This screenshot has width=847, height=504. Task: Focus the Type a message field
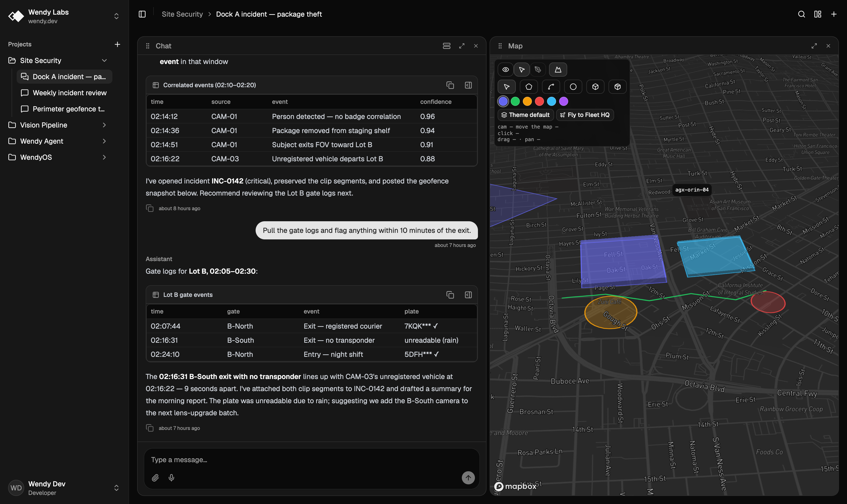click(x=312, y=460)
